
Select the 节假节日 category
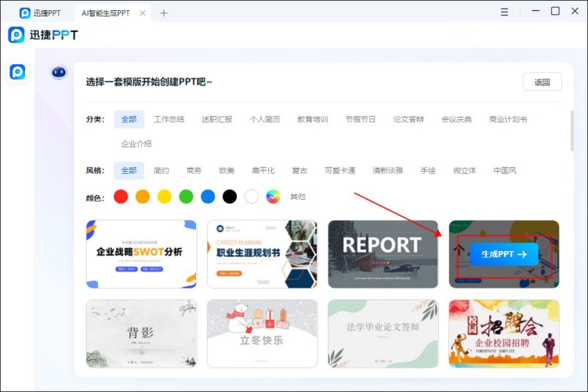click(361, 119)
